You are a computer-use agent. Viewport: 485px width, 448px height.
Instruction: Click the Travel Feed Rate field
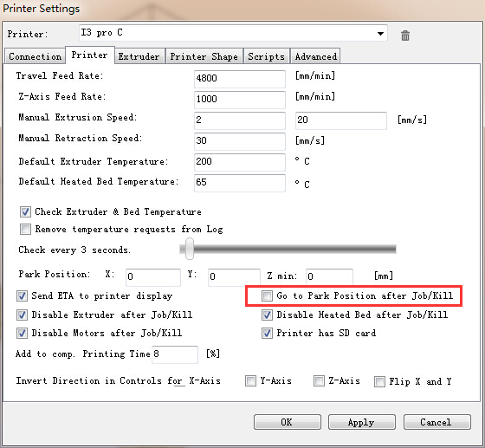(240, 79)
